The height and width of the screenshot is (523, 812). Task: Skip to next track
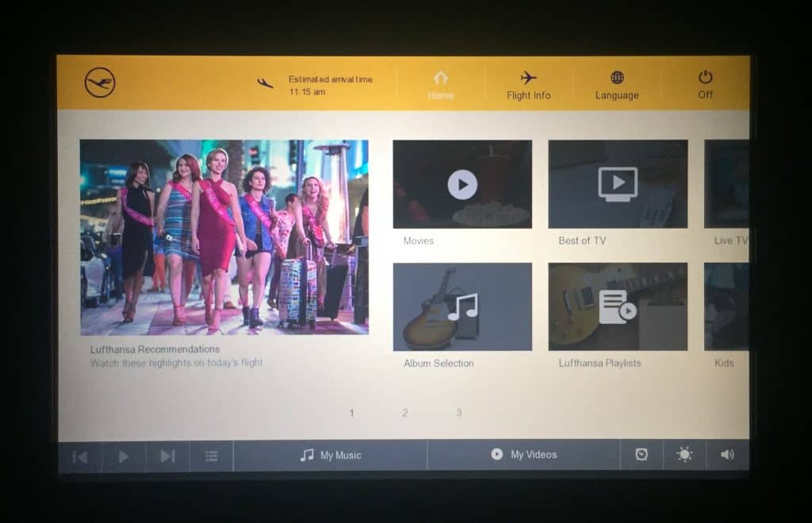point(167,456)
